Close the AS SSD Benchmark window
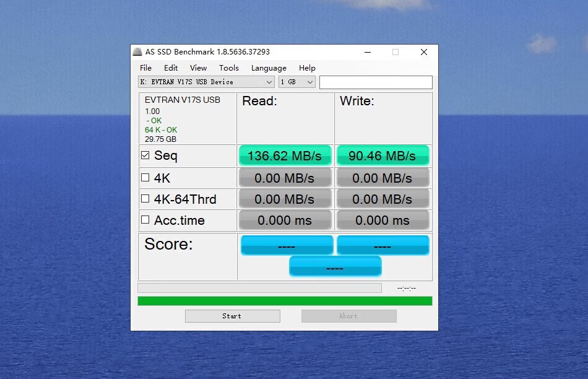 click(x=423, y=52)
